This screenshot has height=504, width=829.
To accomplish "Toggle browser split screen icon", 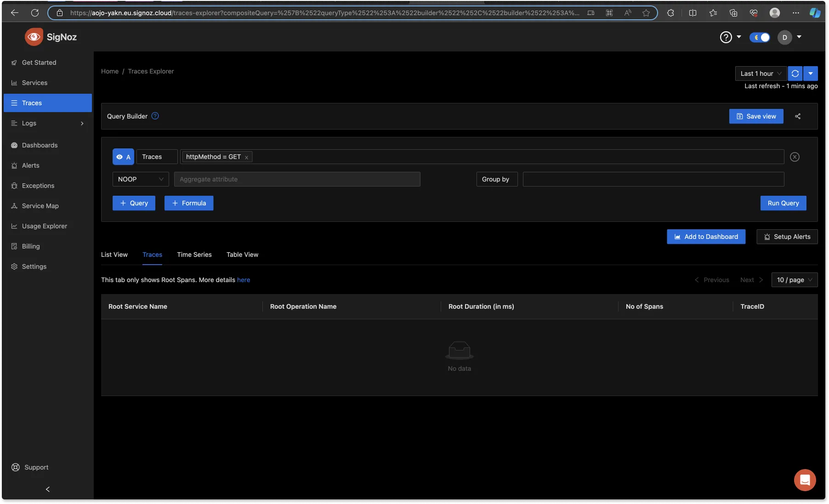I will point(693,13).
